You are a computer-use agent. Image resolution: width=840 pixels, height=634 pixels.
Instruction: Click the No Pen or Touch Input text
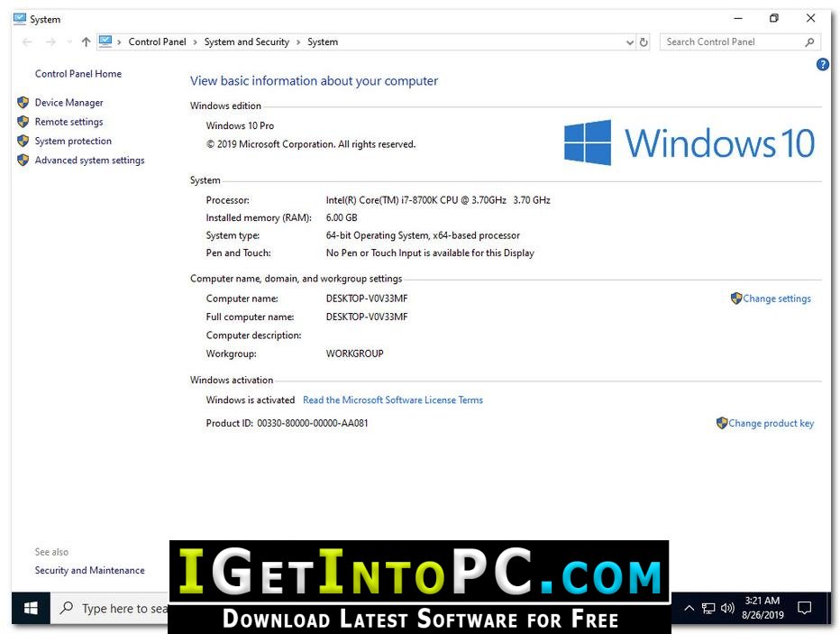coord(430,253)
